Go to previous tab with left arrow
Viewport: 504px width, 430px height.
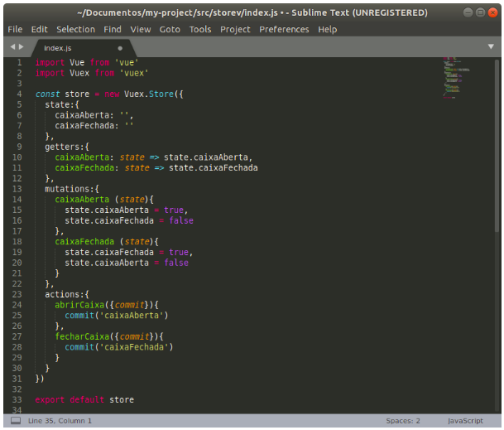(12, 46)
